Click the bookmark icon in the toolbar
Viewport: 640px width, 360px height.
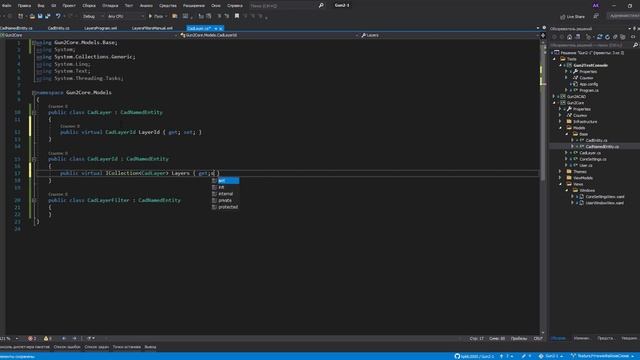[237, 16]
